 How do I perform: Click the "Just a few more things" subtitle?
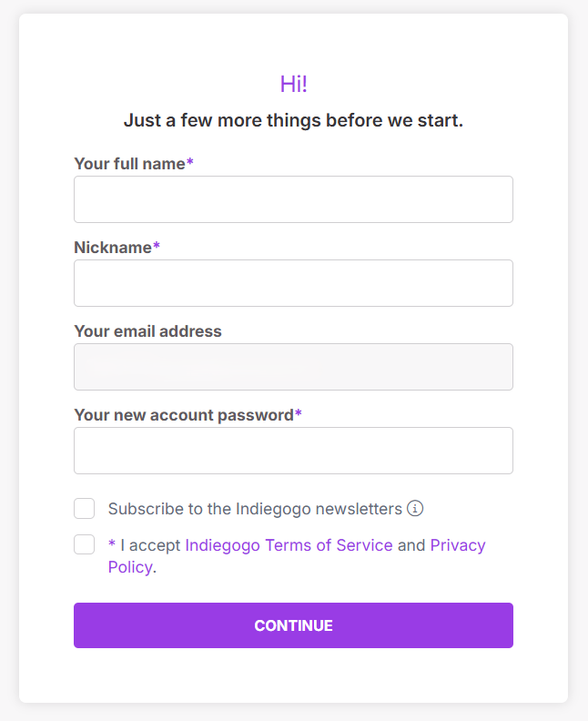click(x=293, y=120)
